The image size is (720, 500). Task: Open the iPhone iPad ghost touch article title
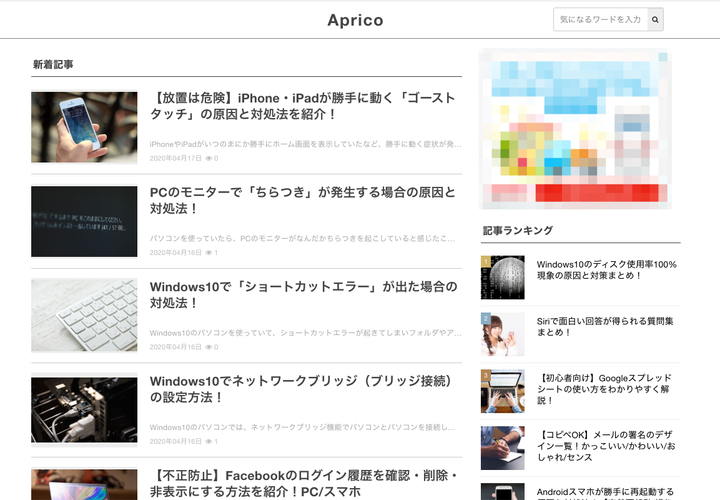[x=303, y=106]
